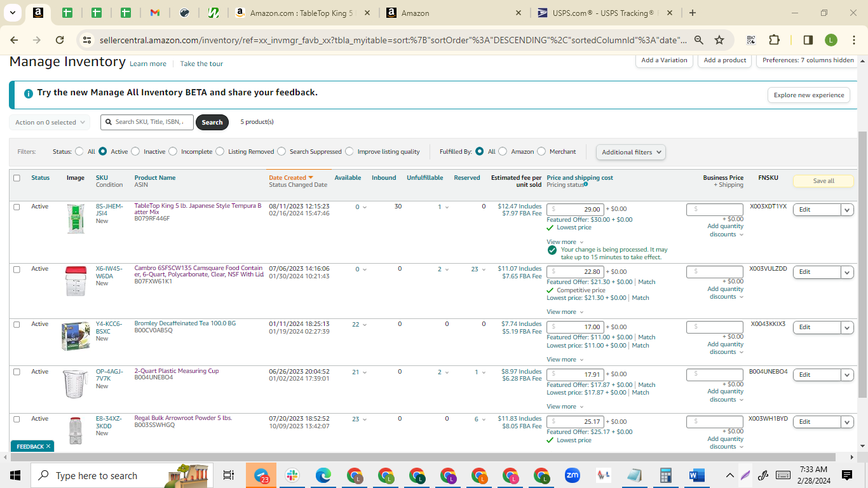Screen dimensions: 868x488
Task: Click the Search button
Action: (x=212, y=123)
